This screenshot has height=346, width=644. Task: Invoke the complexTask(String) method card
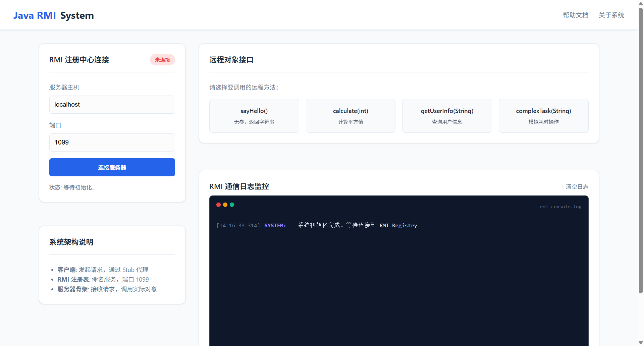(543, 116)
